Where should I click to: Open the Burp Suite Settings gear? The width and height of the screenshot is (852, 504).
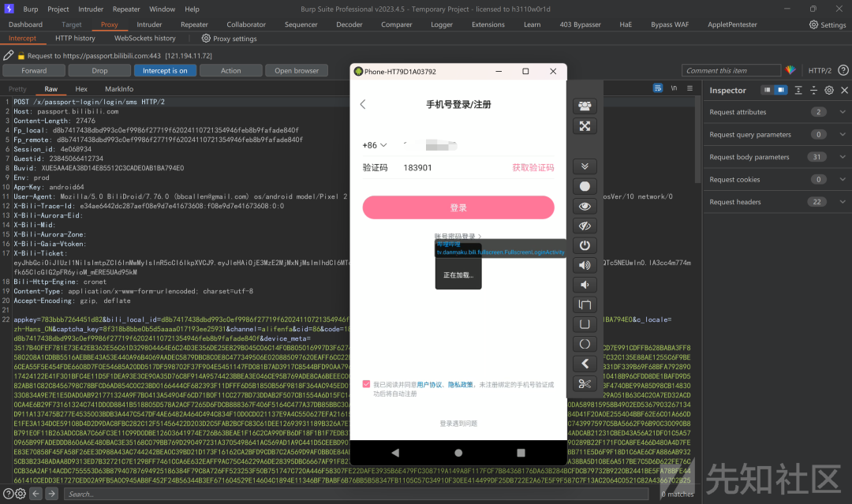827,24
